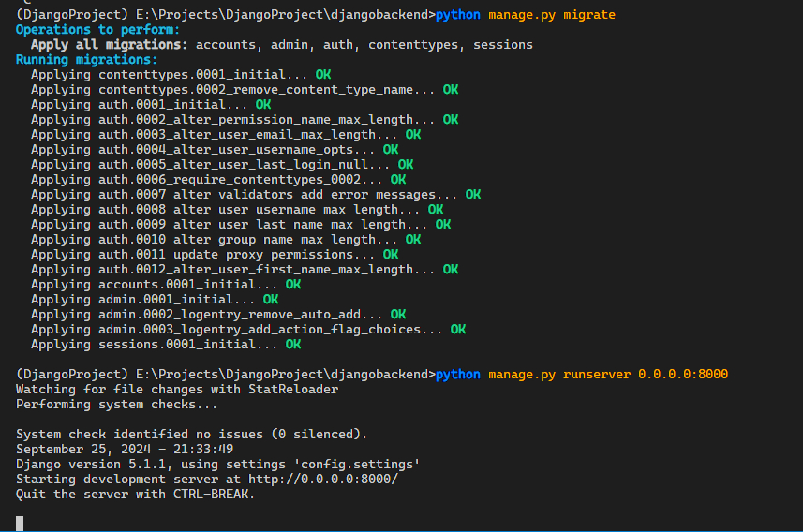Image resolution: width=803 pixels, height=532 pixels.
Task: Click 'Apply all migrations:' bold label
Action: (x=109, y=45)
